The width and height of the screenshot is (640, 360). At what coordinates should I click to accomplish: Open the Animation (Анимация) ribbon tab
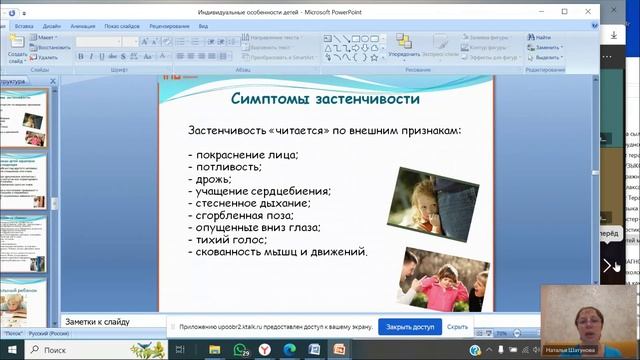coord(82,26)
